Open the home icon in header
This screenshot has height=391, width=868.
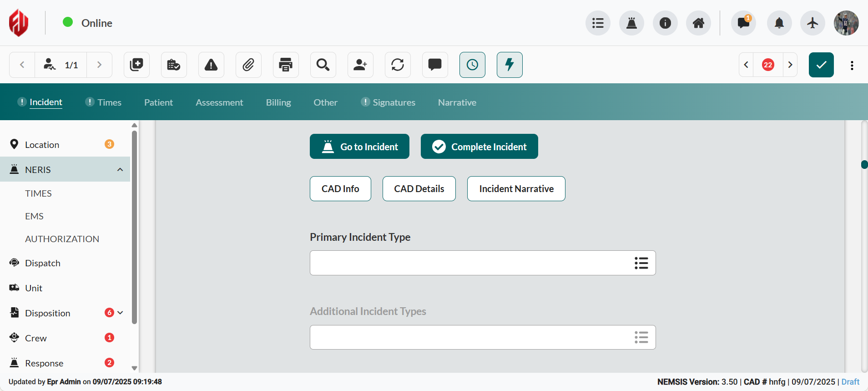698,23
